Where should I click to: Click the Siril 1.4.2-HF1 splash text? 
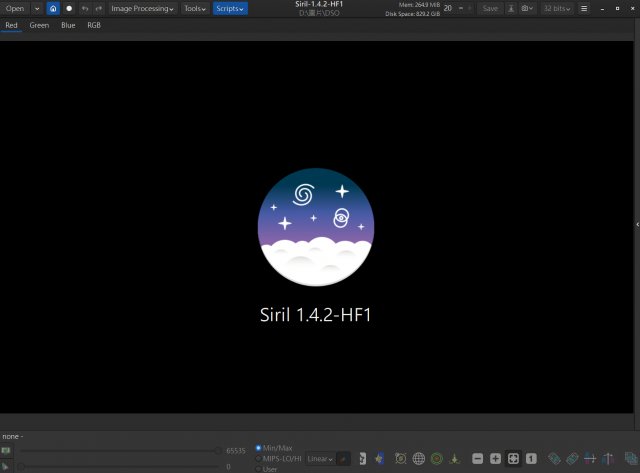tap(316, 315)
